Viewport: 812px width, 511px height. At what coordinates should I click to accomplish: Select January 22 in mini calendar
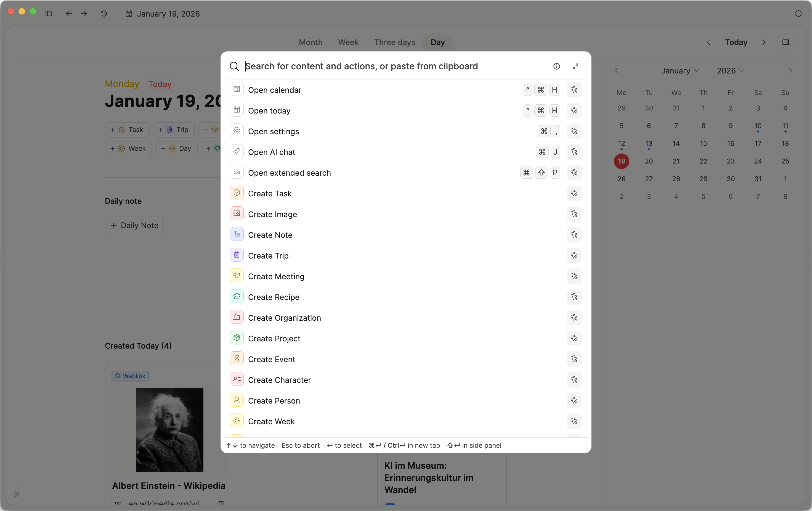703,161
